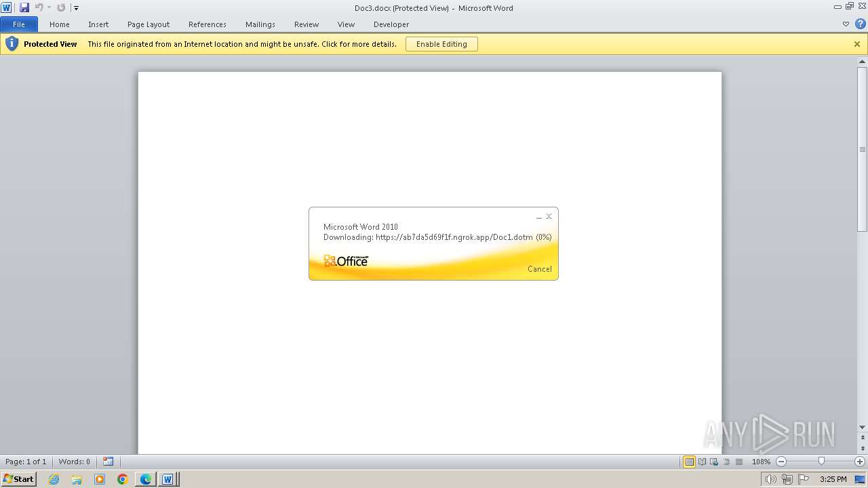Select Draft view icon
The height and width of the screenshot is (488, 868).
738,462
